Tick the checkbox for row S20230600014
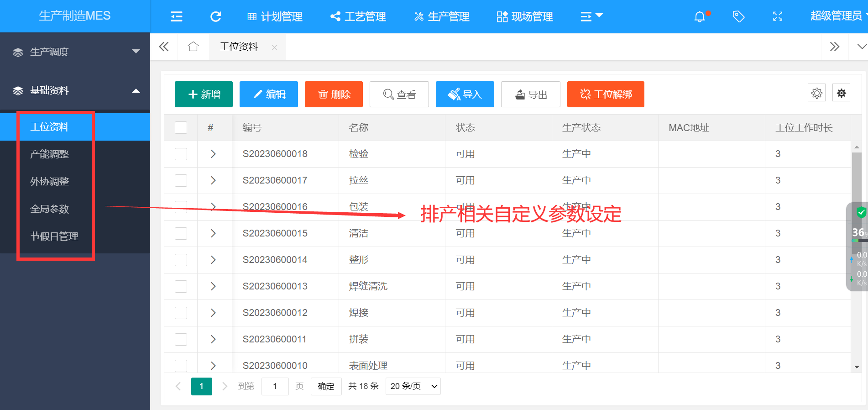The width and height of the screenshot is (868, 410). [181, 260]
